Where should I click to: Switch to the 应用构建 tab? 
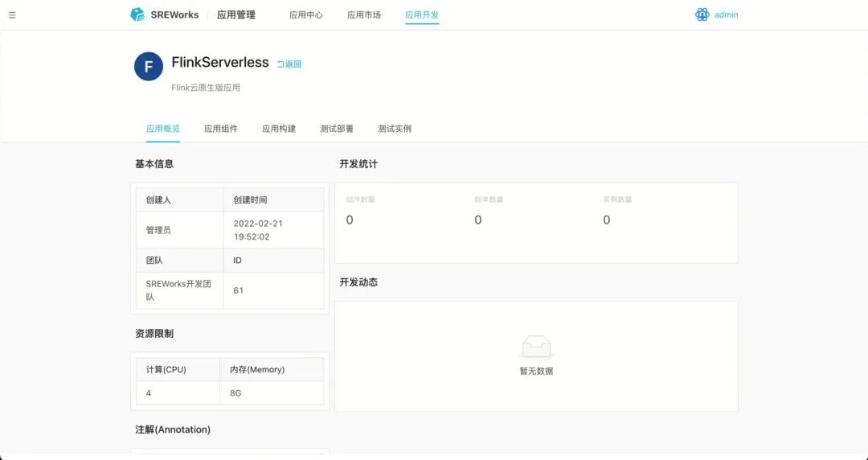coord(279,129)
